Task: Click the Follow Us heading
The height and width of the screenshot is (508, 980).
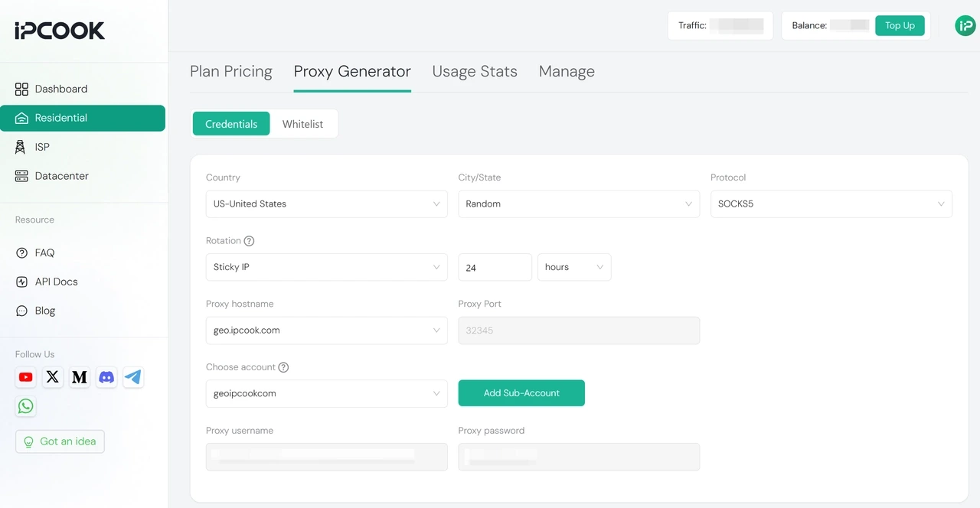Action: point(34,354)
